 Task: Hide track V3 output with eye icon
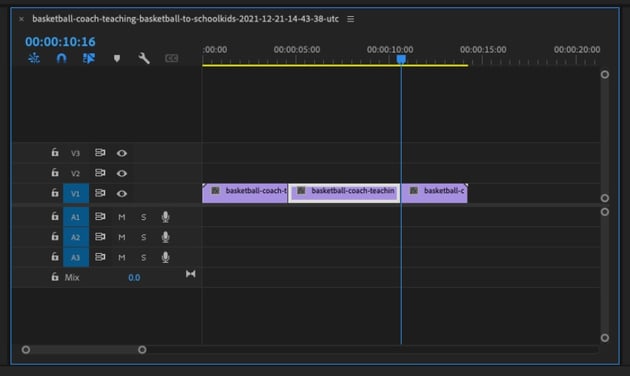[x=122, y=153]
